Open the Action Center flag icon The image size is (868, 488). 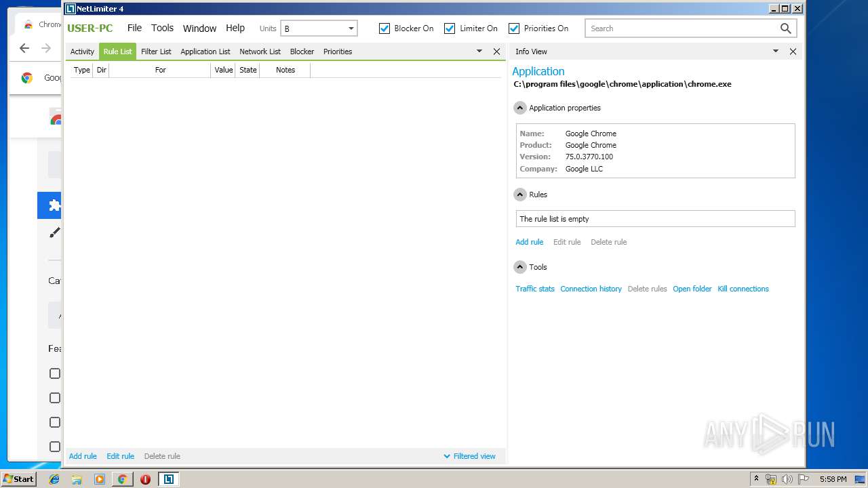[804, 479]
